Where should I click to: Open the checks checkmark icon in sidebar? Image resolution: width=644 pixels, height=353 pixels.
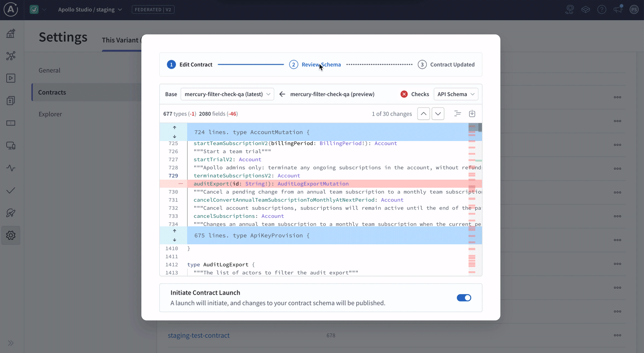point(11,190)
